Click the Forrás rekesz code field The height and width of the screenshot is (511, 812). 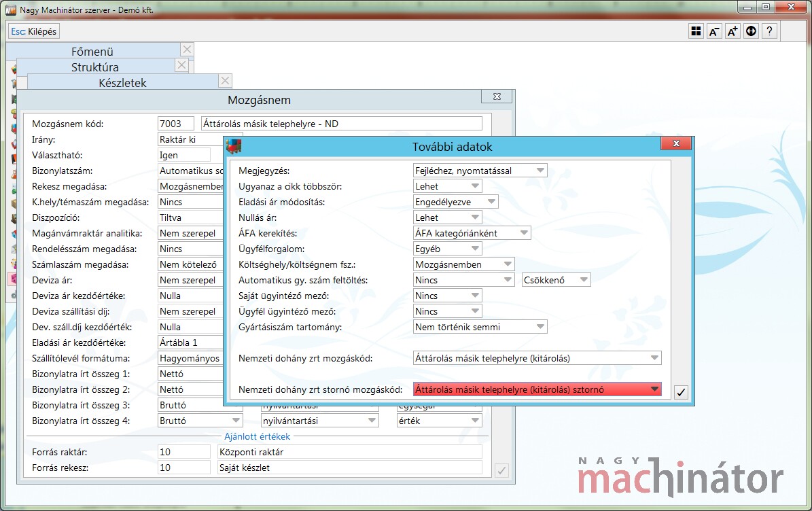click(x=184, y=468)
